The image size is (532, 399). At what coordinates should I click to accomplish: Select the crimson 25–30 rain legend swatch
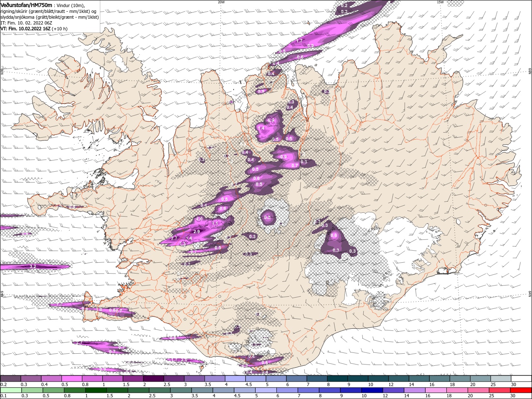click(x=500, y=390)
